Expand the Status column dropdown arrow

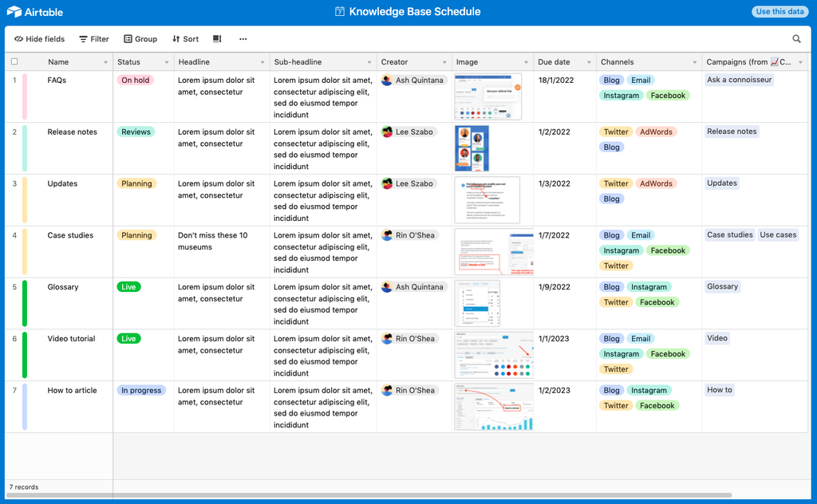pos(167,62)
